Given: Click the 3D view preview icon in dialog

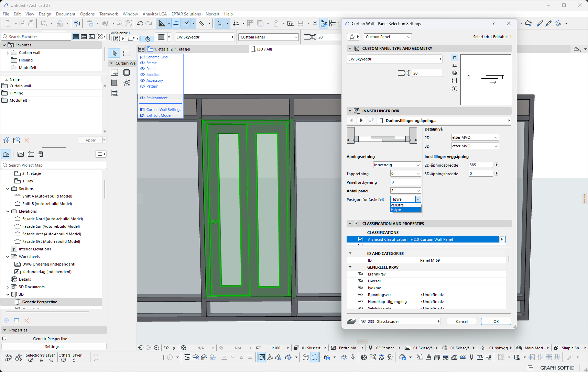Looking at the screenshot, I should coord(455,73).
